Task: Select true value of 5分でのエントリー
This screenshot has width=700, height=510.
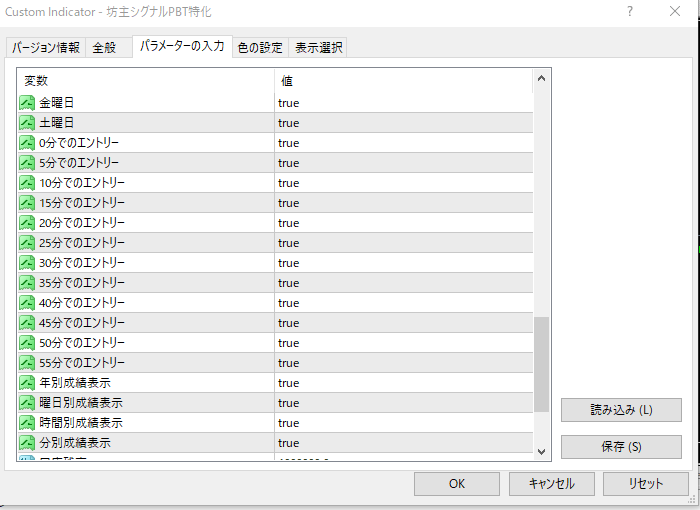Action: click(288, 163)
